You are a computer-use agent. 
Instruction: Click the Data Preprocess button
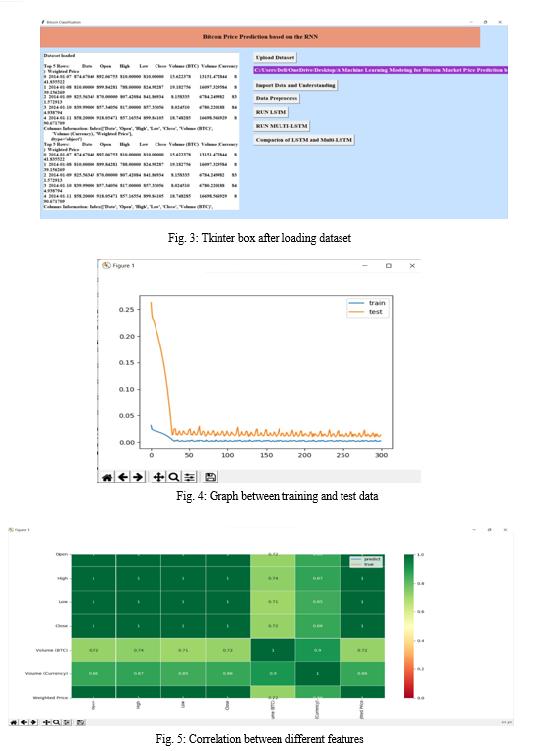click(277, 98)
